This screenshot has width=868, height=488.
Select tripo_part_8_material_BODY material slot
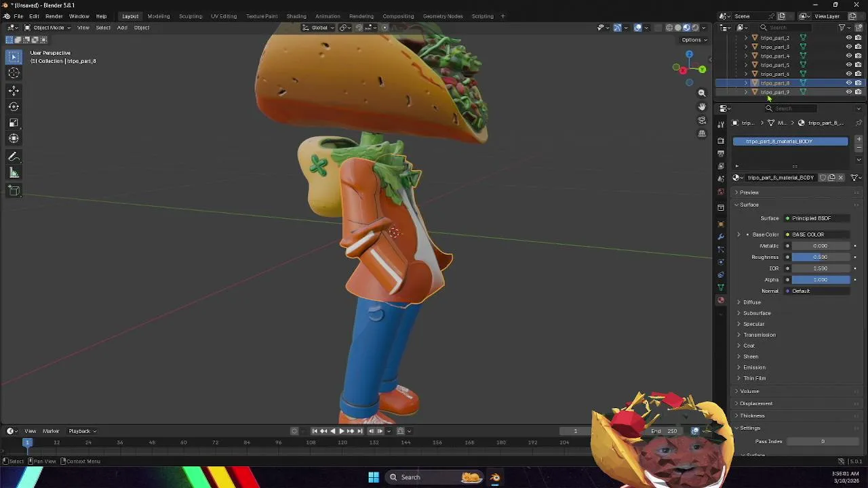(x=790, y=141)
